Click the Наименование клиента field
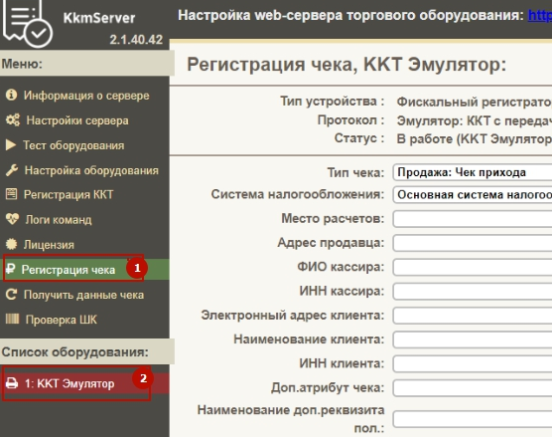The image size is (552, 437). [472, 340]
